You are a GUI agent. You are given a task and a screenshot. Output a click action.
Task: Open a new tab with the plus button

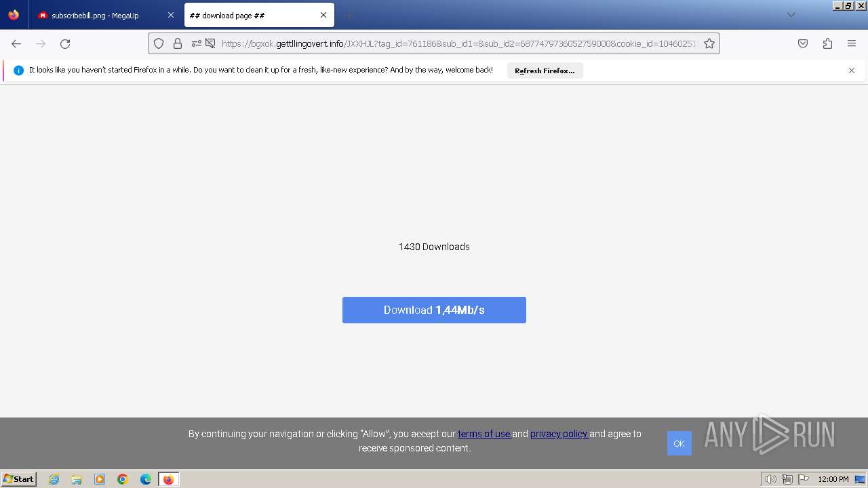coord(349,15)
